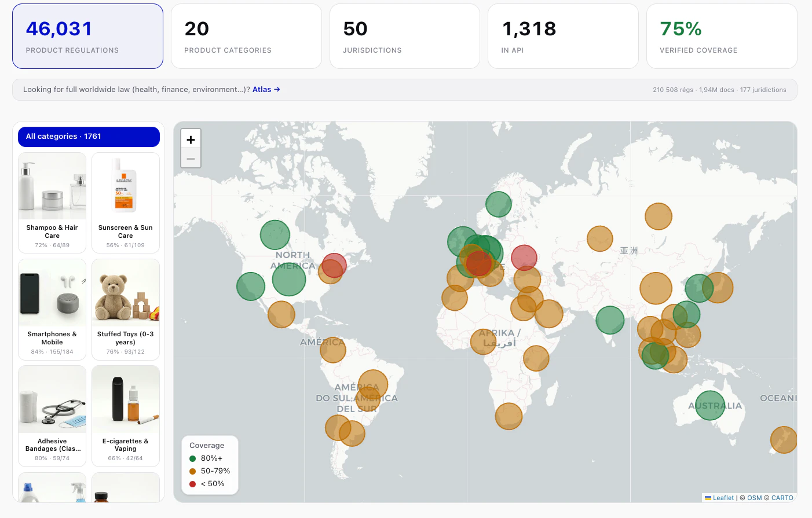Viewport: 812px width, 518px height.
Task: Open the CARTO attribution link
Action: tap(782, 498)
